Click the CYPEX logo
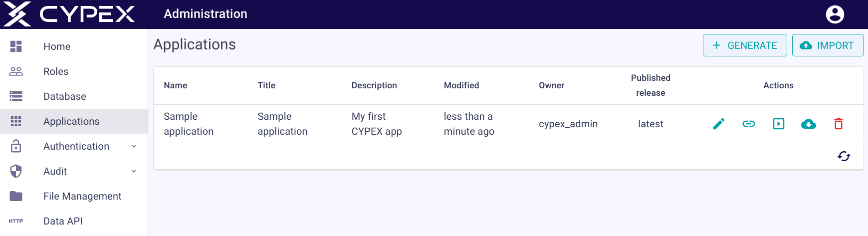This screenshot has width=868, height=236. [69, 14]
